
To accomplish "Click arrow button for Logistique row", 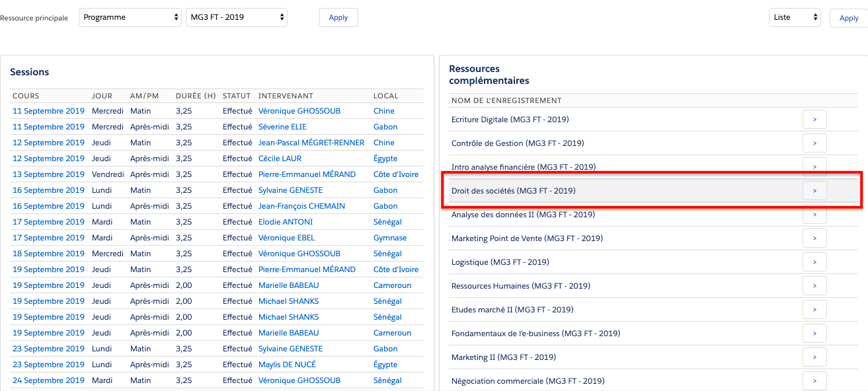I will point(814,262).
